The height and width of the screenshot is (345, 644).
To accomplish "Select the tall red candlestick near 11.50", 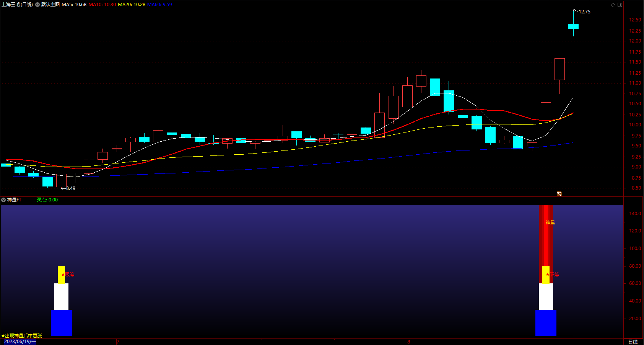I will click(559, 69).
